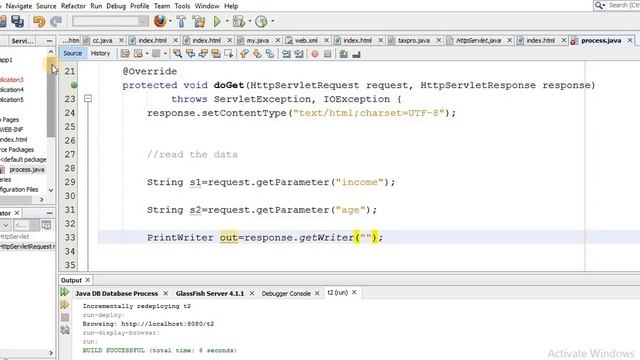The image size is (640, 360).
Task: Stop the running process in Output
Action: click(64, 317)
